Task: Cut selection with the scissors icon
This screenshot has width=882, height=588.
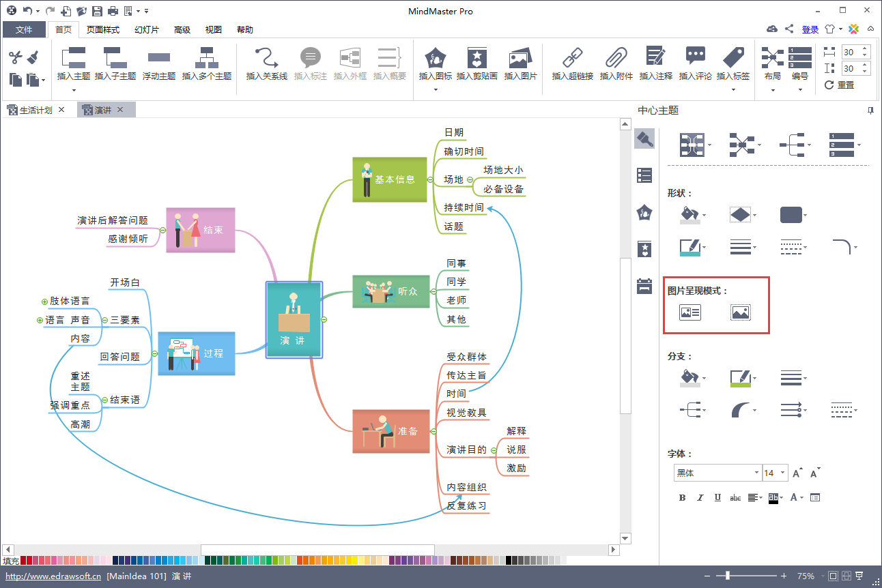Action: [16, 57]
